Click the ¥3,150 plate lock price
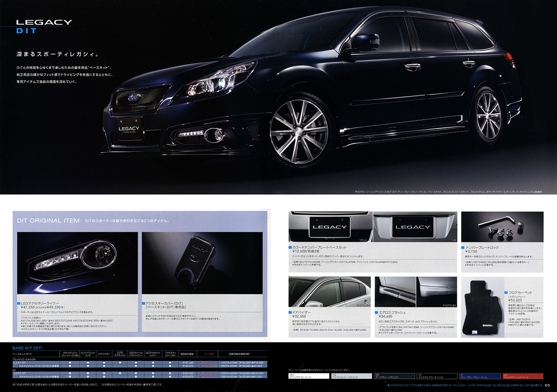The image size is (557, 392). 471,251
